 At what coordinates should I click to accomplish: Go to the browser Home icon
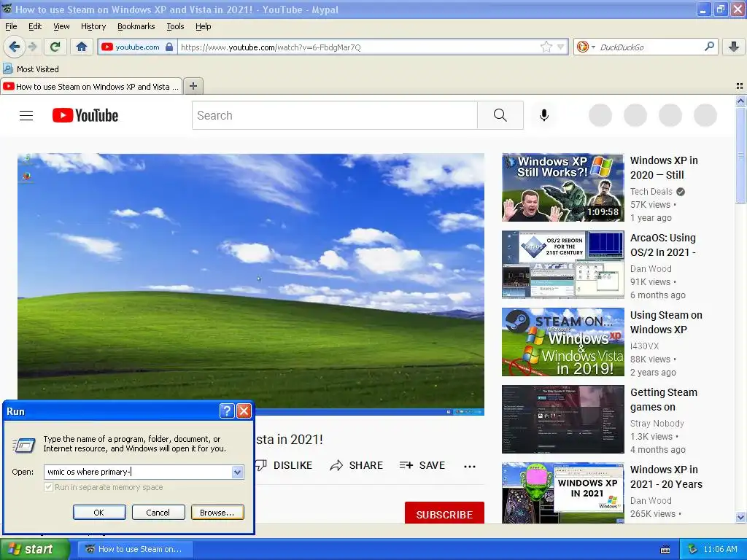pos(82,47)
